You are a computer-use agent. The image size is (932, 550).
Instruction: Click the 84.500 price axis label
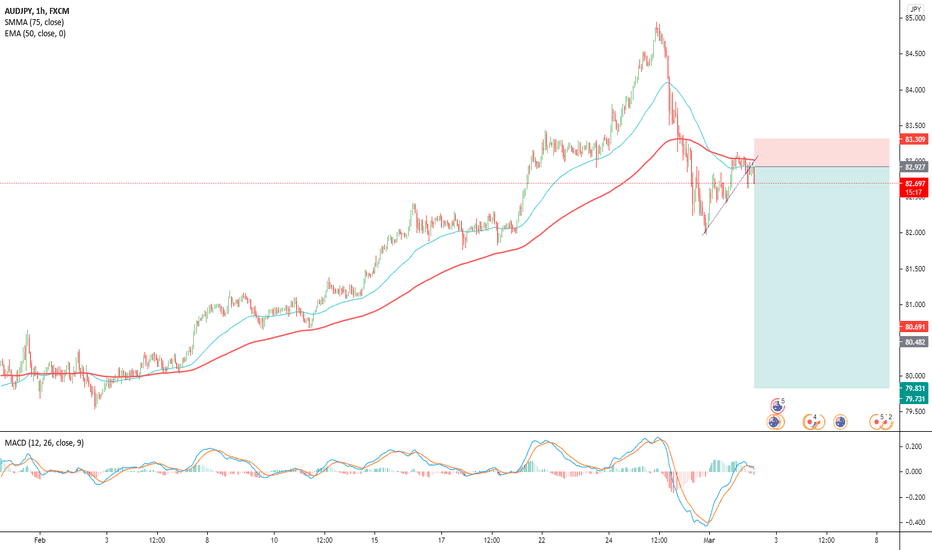click(x=915, y=54)
